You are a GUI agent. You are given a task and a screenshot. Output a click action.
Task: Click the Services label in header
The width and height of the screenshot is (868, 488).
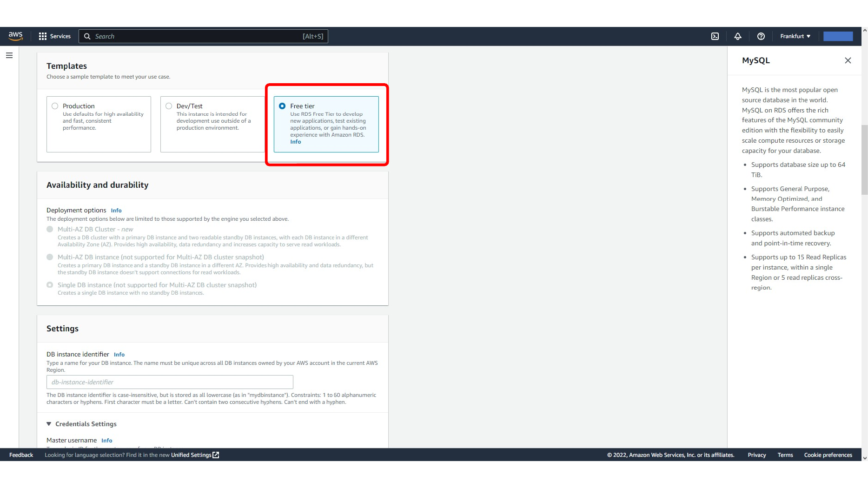point(60,36)
